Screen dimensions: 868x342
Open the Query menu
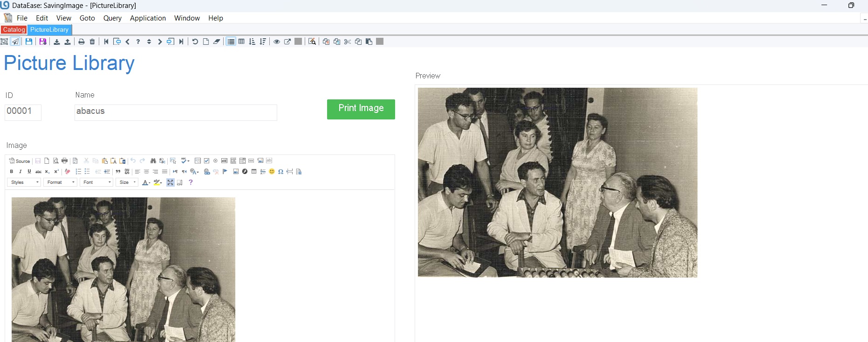pyautogui.click(x=112, y=18)
